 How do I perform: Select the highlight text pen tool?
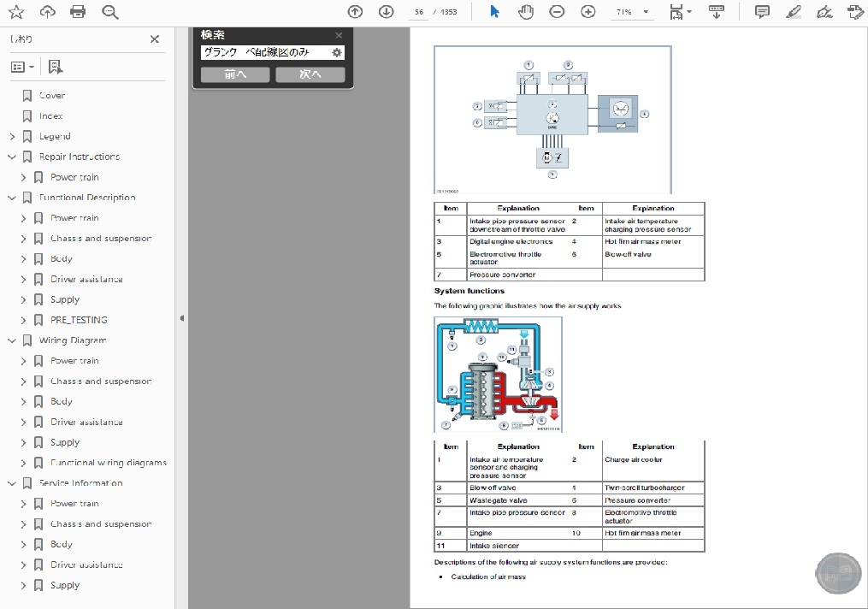(794, 12)
